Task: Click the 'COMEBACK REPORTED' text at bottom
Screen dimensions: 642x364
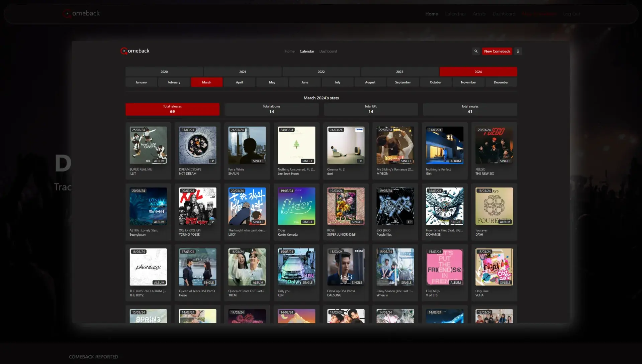Action: coord(93,357)
